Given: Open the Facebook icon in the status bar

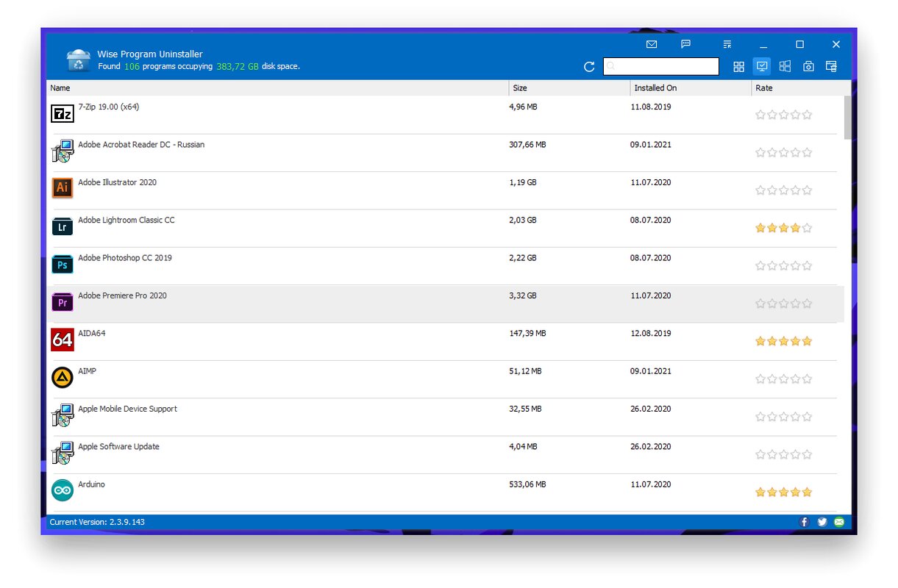Looking at the screenshot, I should click(x=805, y=522).
